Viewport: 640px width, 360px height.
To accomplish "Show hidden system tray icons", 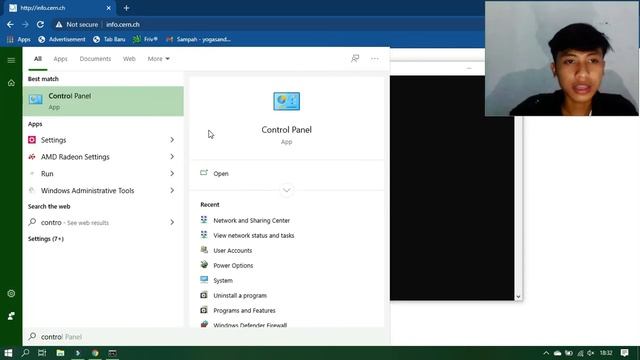I will [x=546, y=353].
